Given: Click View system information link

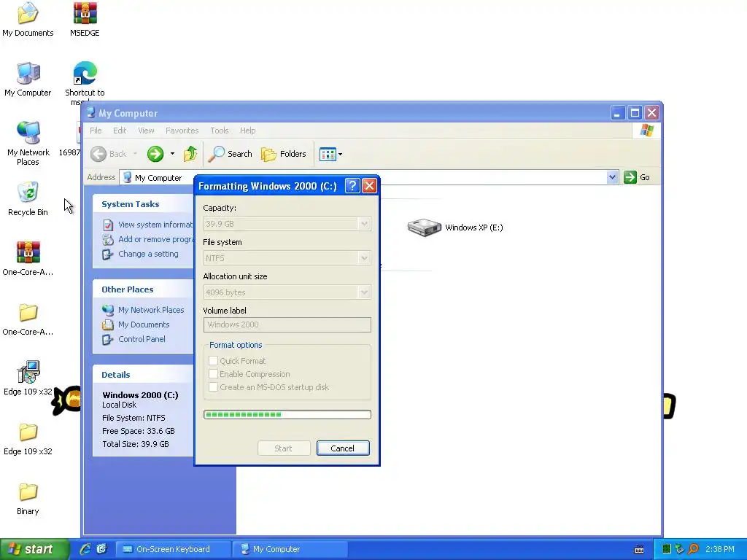Looking at the screenshot, I should coord(155,225).
